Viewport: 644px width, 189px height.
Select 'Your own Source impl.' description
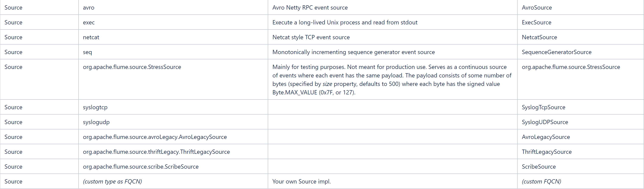click(302, 182)
